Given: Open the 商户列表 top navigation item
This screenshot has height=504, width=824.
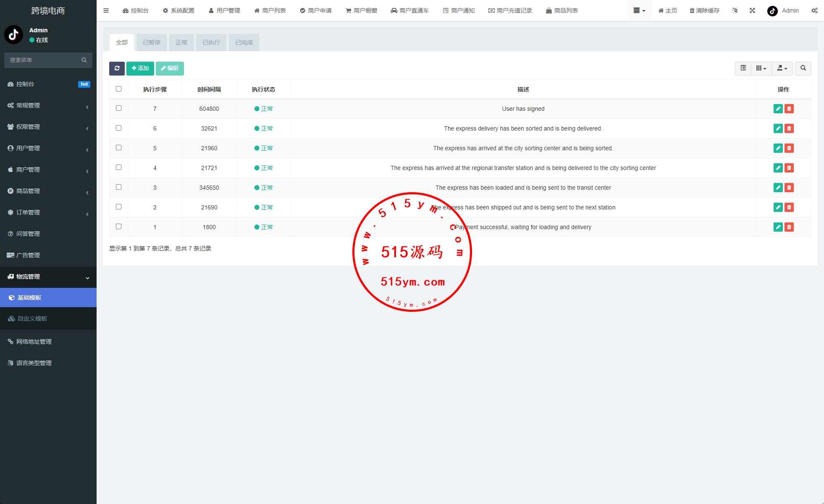Looking at the screenshot, I should click(x=270, y=10).
